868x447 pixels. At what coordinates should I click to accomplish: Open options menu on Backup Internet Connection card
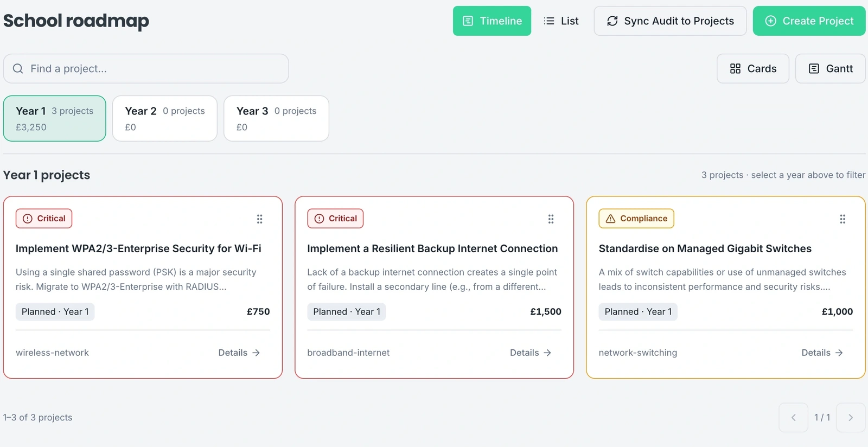551,219
